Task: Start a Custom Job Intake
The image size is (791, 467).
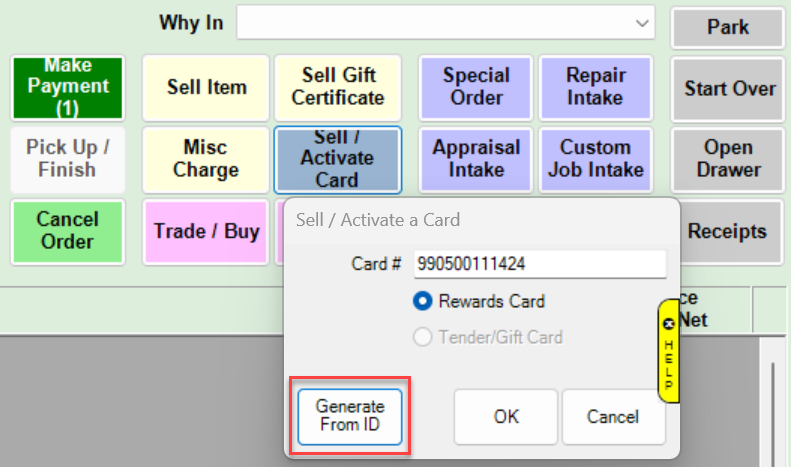Action: coord(596,159)
